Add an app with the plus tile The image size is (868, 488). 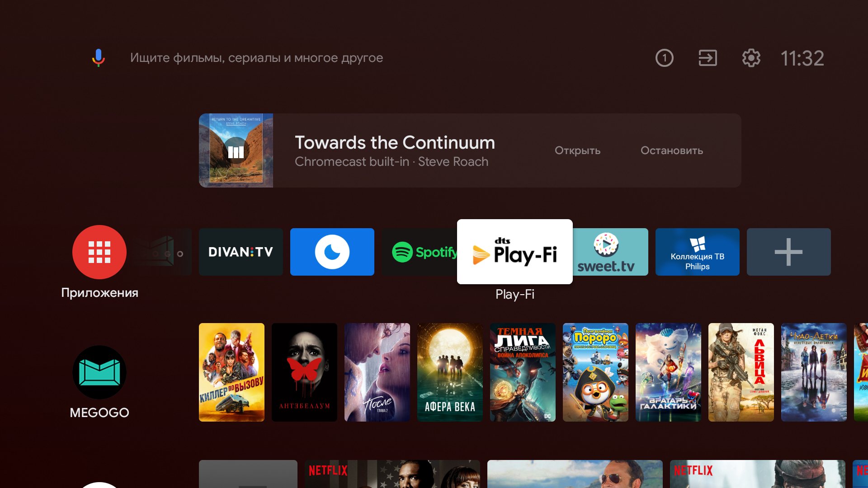(789, 252)
